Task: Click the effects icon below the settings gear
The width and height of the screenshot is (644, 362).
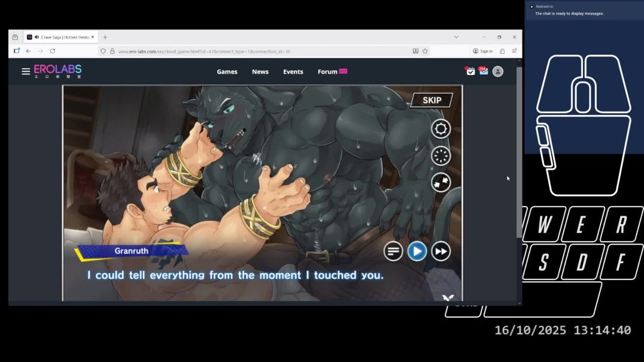Action: (x=441, y=155)
